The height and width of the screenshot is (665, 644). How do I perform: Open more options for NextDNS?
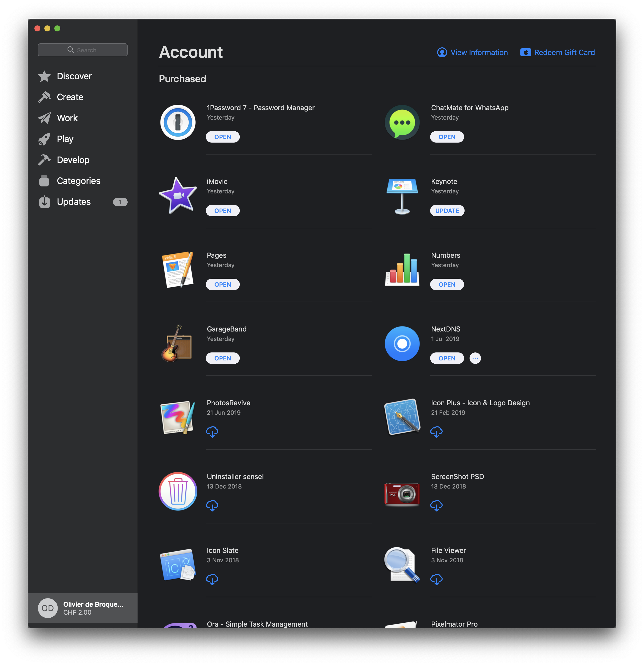(475, 358)
